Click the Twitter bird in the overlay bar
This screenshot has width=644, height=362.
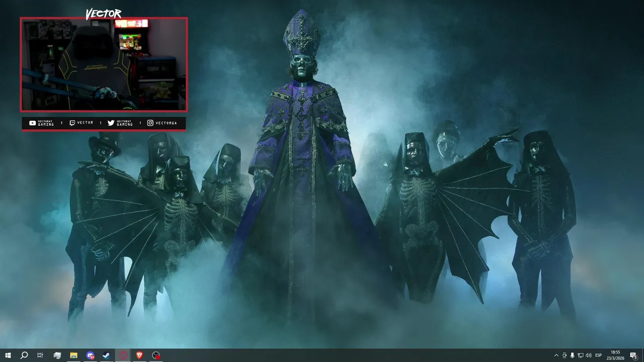click(x=111, y=123)
